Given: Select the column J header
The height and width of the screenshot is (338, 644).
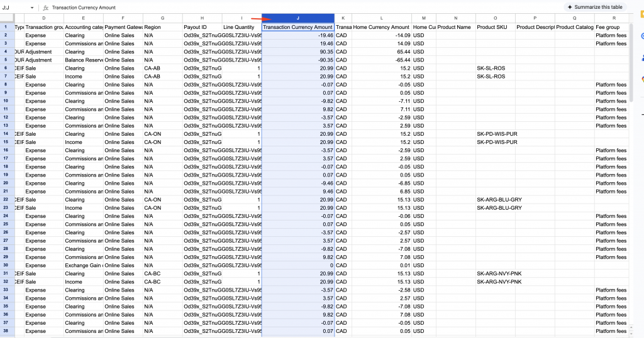Looking at the screenshot, I should [298, 18].
